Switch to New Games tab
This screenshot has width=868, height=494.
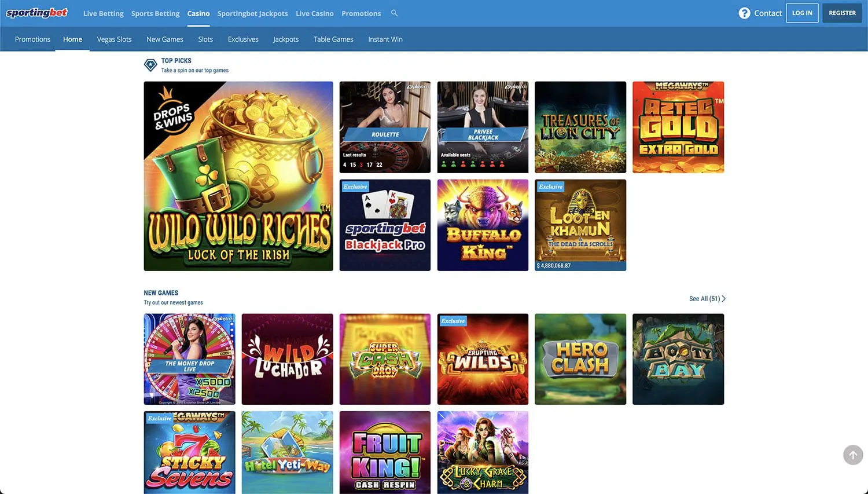tap(165, 39)
